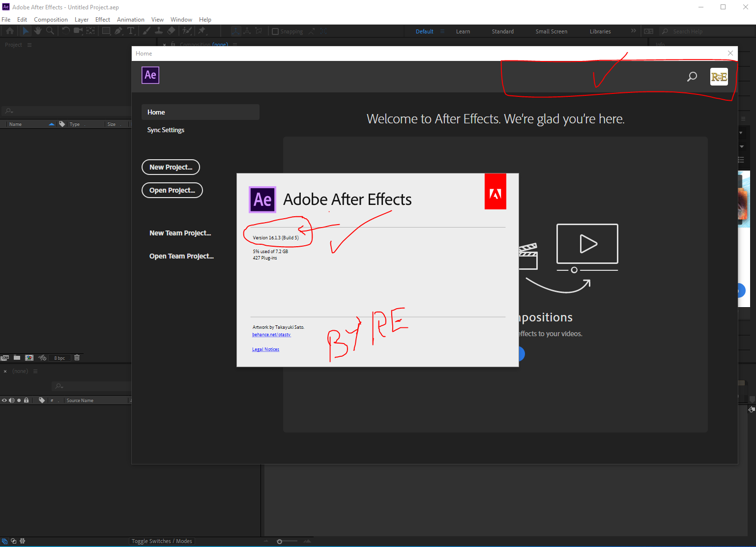The image size is (756, 547).
Task: Click Toggle Switches / Modes button
Action: (162, 541)
